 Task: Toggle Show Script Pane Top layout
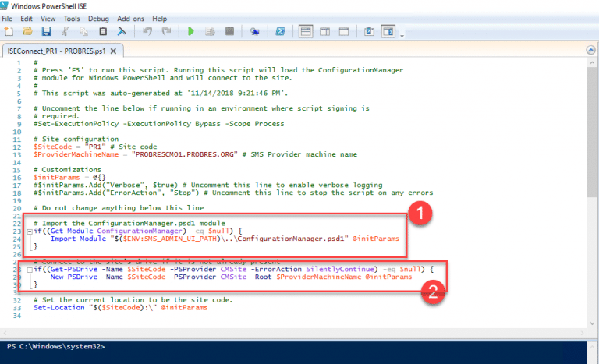pos(306,31)
